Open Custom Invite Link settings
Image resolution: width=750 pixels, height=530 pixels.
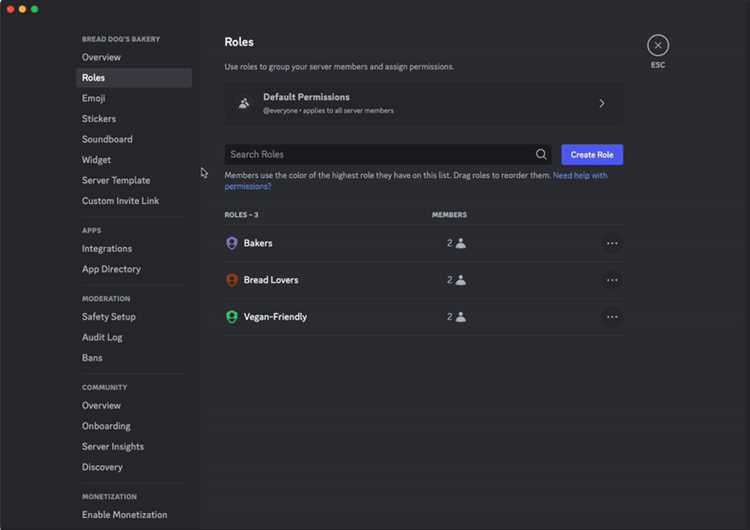point(121,201)
